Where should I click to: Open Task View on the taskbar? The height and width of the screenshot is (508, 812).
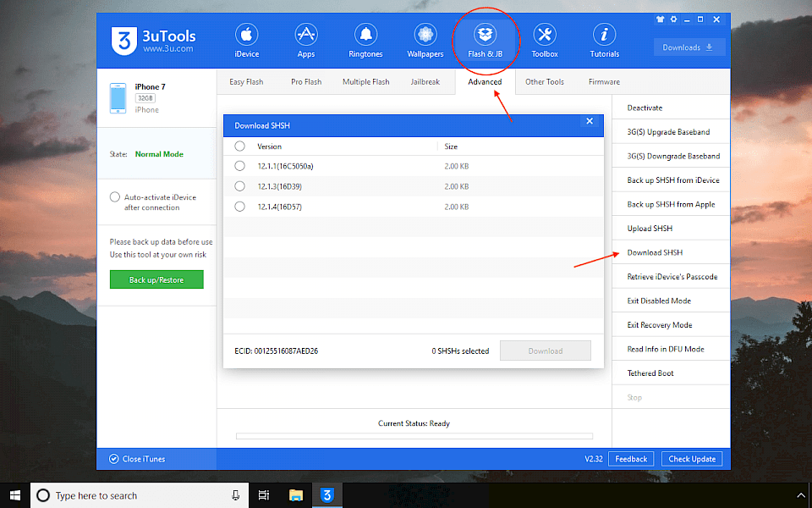click(x=264, y=495)
